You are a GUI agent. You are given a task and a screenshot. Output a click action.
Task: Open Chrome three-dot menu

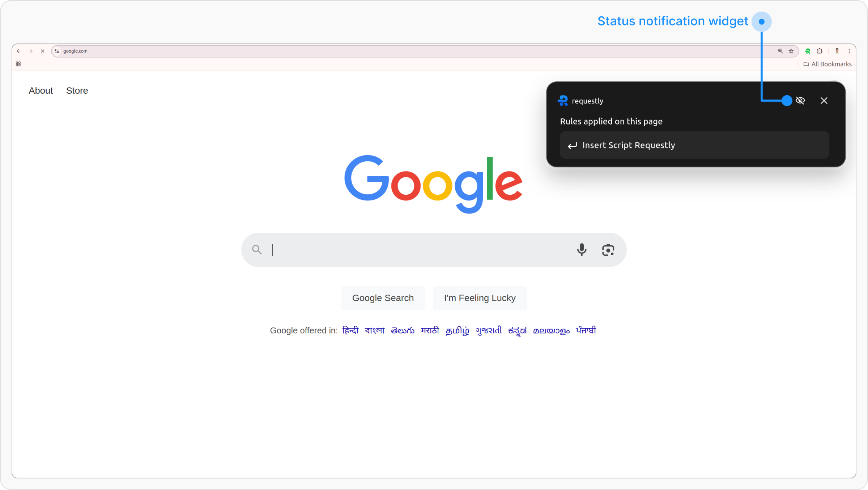coord(849,51)
